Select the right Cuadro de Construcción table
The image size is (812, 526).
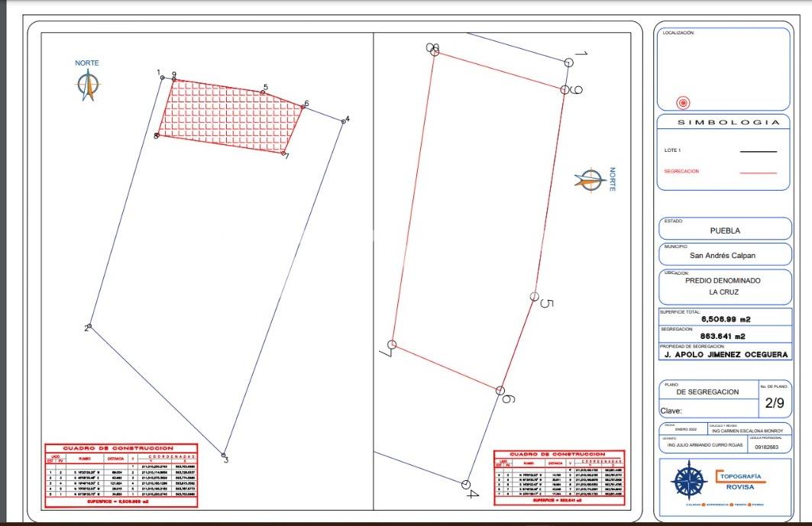tap(559, 477)
